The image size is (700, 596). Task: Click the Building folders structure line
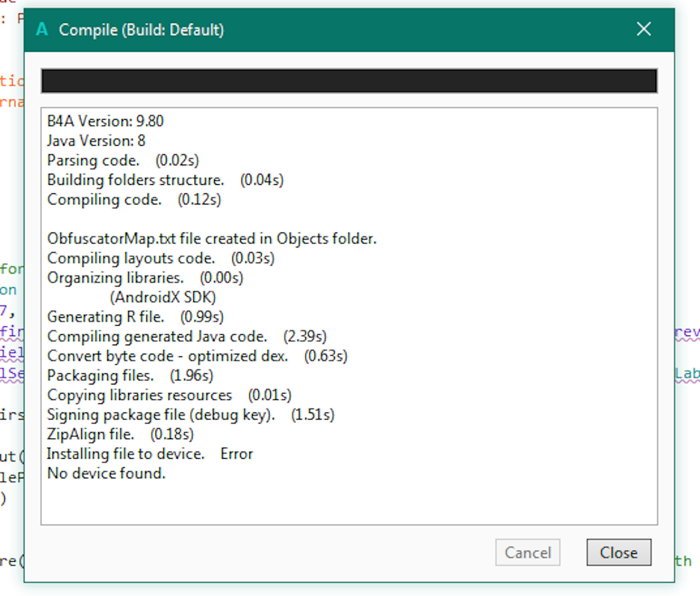tap(165, 180)
